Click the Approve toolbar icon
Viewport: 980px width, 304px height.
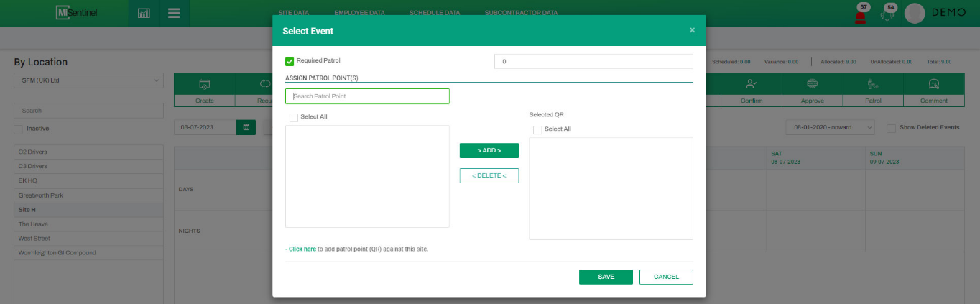coord(812,84)
